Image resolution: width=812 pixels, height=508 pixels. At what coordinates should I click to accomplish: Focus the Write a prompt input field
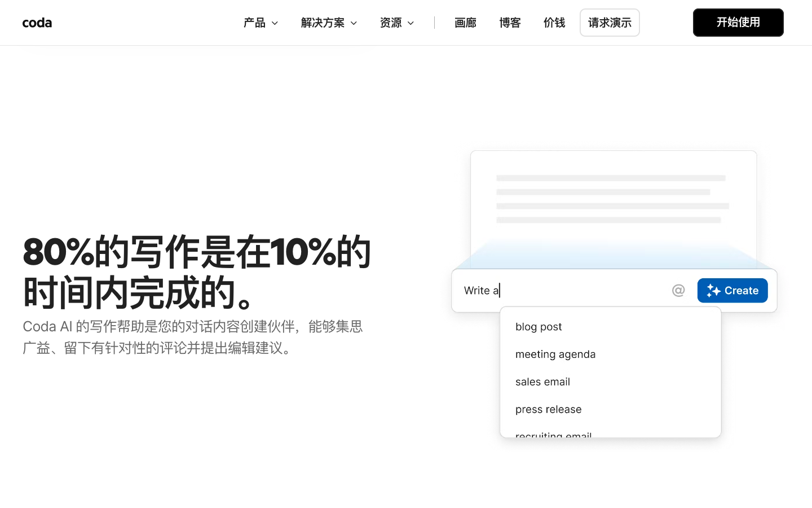coord(564,291)
